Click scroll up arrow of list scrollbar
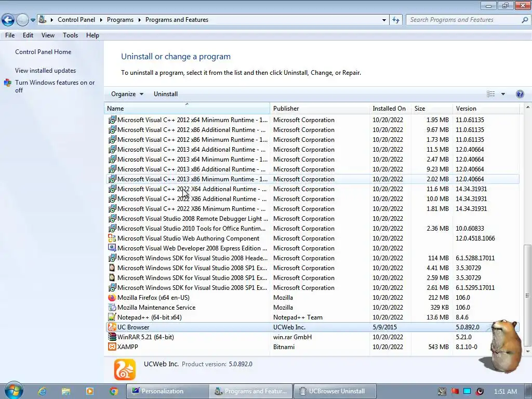Image resolution: width=532 pixels, height=399 pixels. point(528,107)
